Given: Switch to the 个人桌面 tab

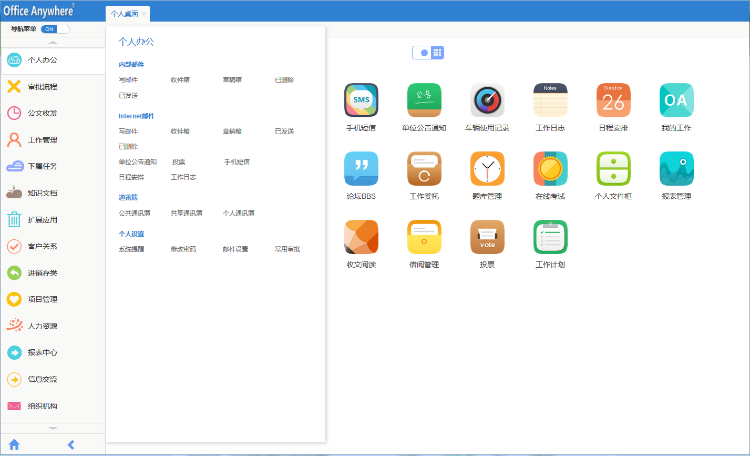Looking at the screenshot, I should (124, 14).
